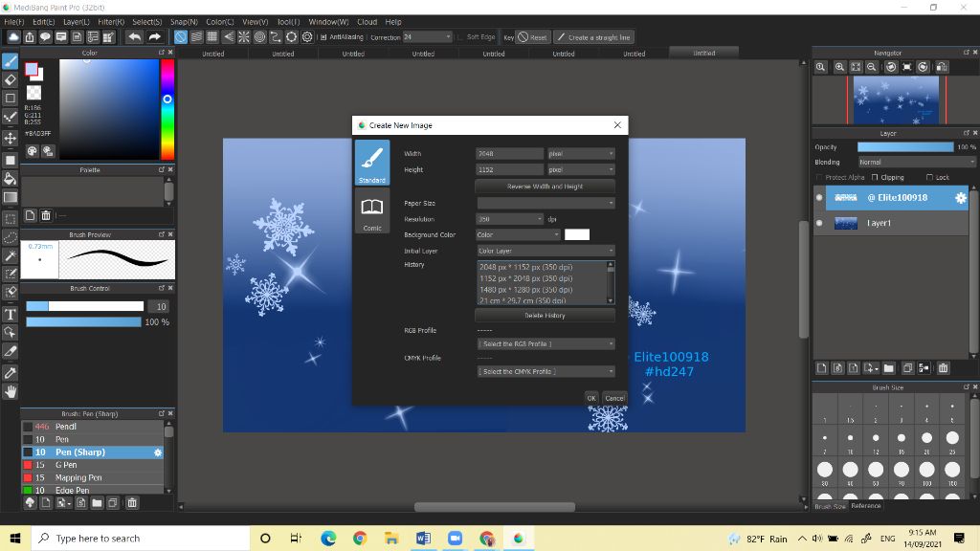The height and width of the screenshot is (551, 980).
Task: Select the Eyedropper tool
Action: pyautogui.click(x=10, y=373)
